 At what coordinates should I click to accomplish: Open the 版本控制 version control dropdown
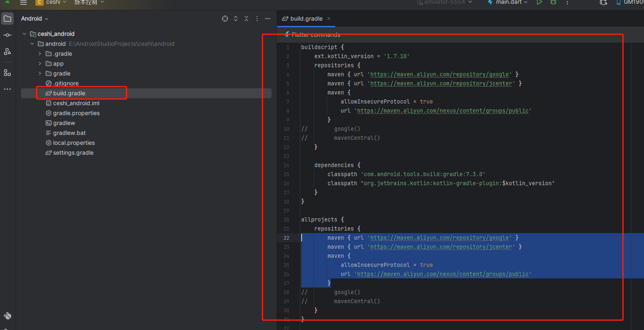pos(89,2)
